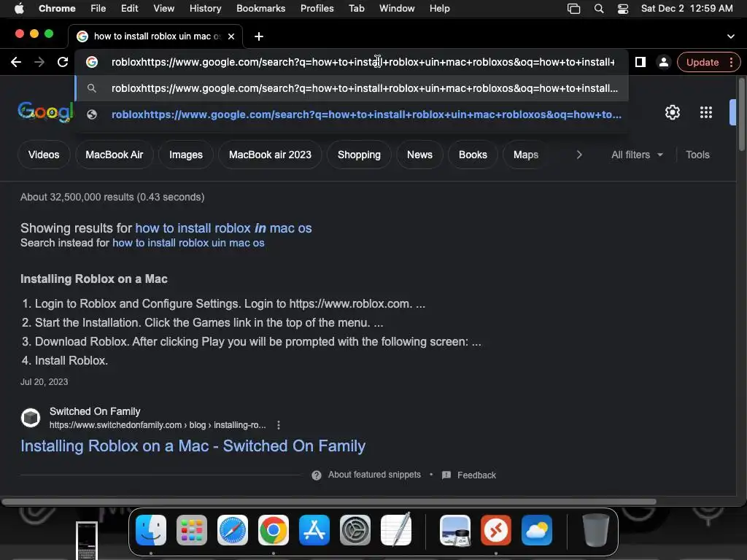Open App Store from the Dock
This screenshot has width=747, height=560.
tap(314, 530)
